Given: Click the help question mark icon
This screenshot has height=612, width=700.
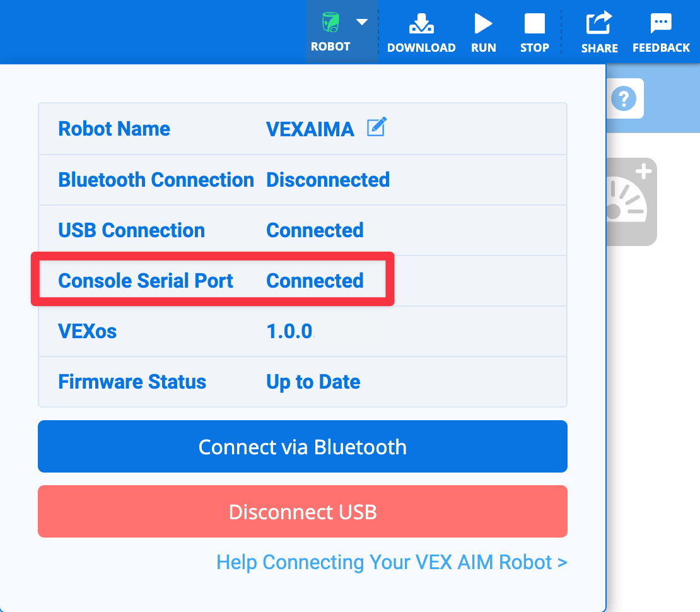Looking at the screenshot, I should [625, 98].
